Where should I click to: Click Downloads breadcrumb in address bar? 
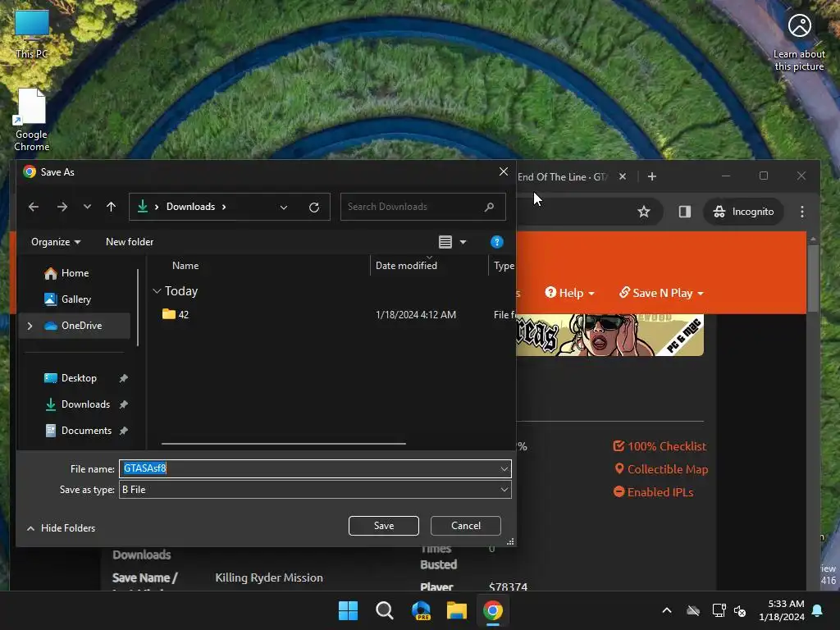190,207
